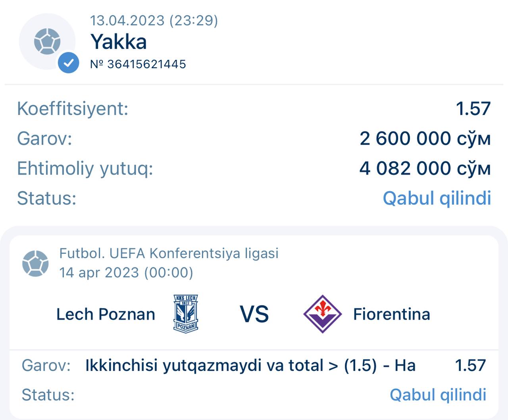Click the date 13.04.2023 (23:29)
The width and height of the screenshot is (508, 420).
(154, 21)
